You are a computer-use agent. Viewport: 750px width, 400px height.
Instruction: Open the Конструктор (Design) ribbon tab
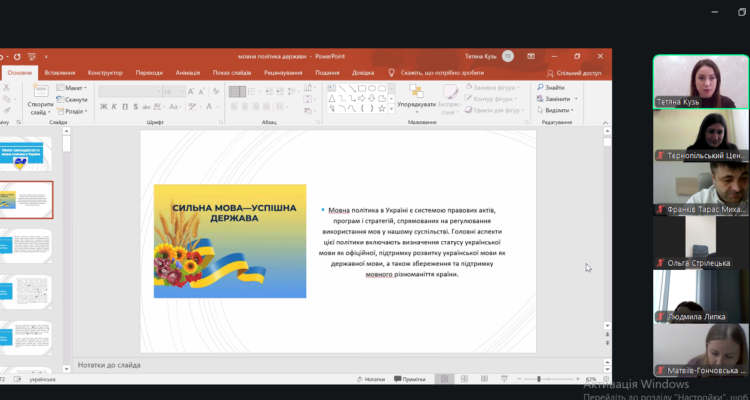click(105, 73)
